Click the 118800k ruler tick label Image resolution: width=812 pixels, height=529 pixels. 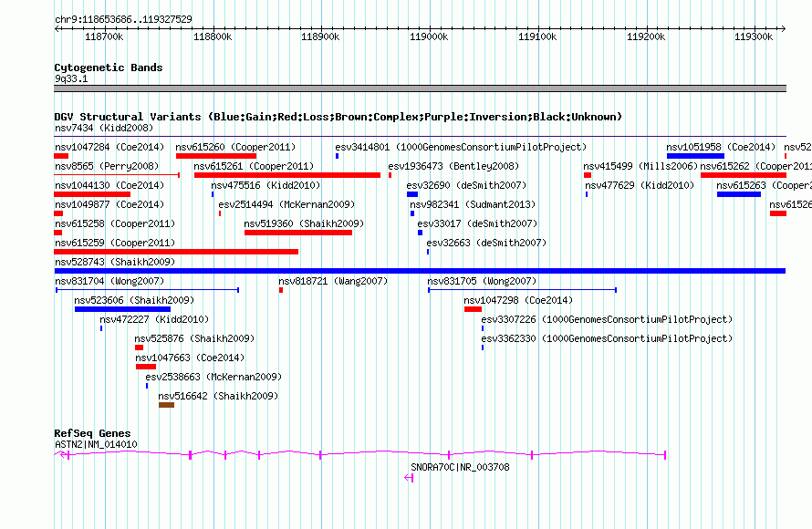213,36
